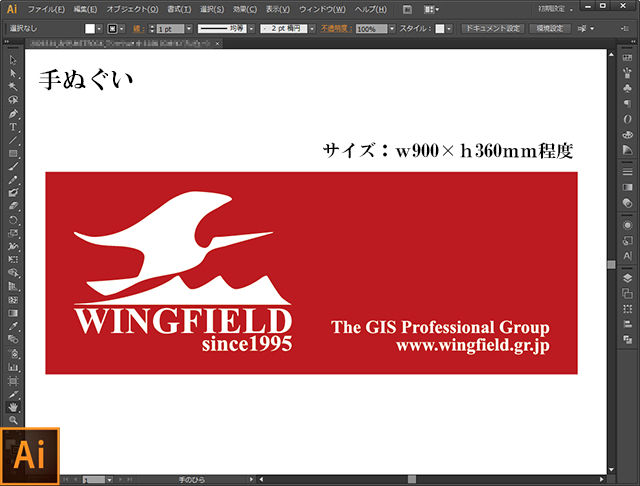Expand the 均等 stroke profile dropdown
The image size is (640, 486).
pos(251,29)
